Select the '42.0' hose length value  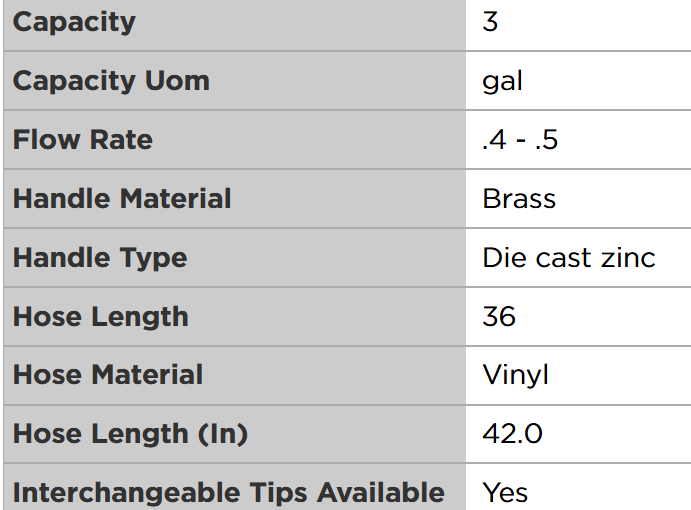[512, 434]
